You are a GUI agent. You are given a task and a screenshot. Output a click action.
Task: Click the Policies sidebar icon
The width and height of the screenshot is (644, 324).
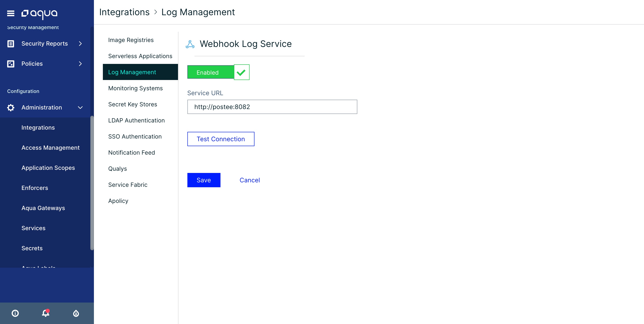11,64
